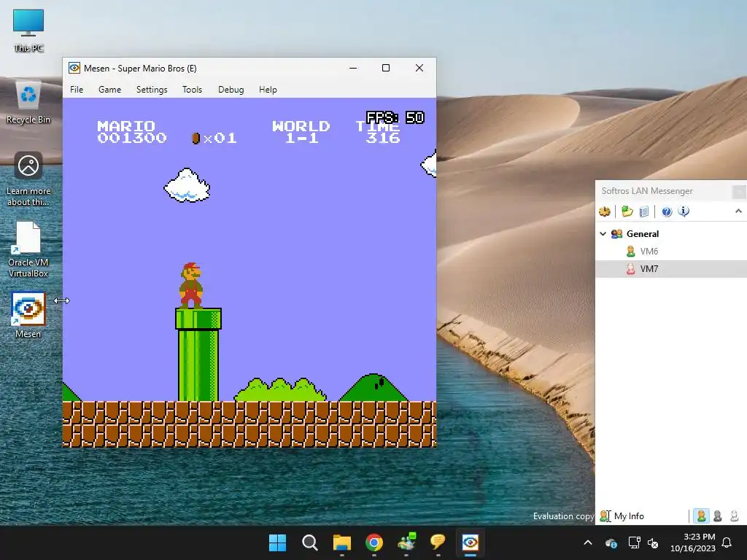The width and height of the screenshot is (747, 560).
Task: Click the WORLD 1-1 indicator in the game
Action: point(301,132)
